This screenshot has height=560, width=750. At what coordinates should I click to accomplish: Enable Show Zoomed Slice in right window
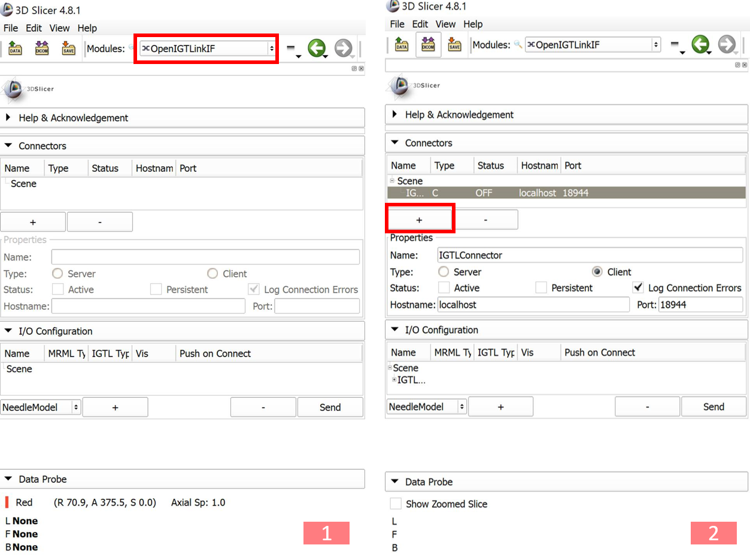[x=396, y=504]
